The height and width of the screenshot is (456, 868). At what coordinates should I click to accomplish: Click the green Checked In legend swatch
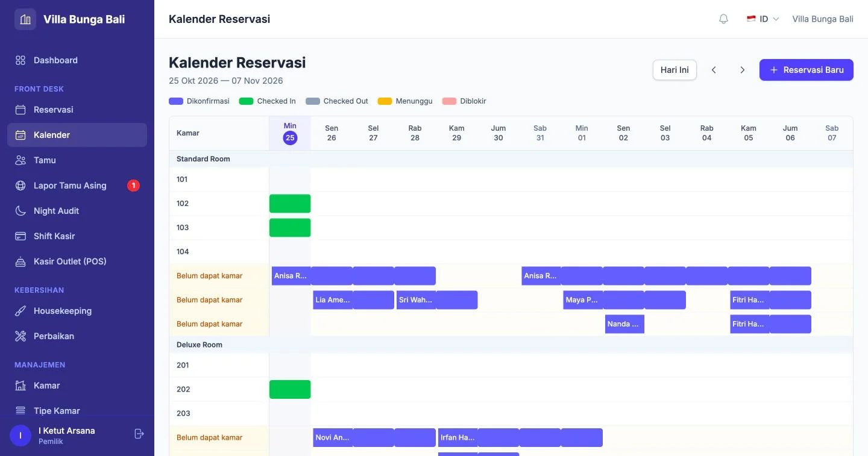(247, 101)
